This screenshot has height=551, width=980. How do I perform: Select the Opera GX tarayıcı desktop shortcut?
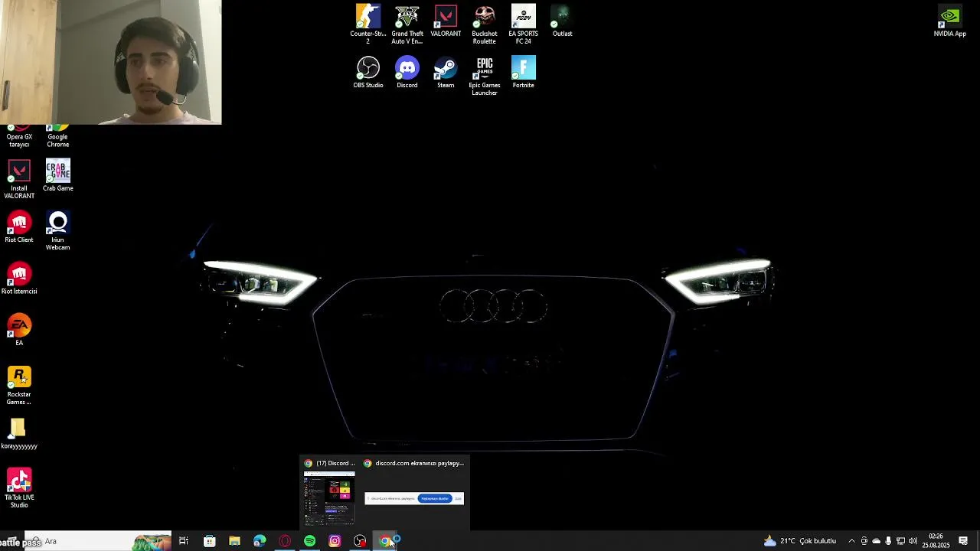pyautogui.click(x=19, y=137)
